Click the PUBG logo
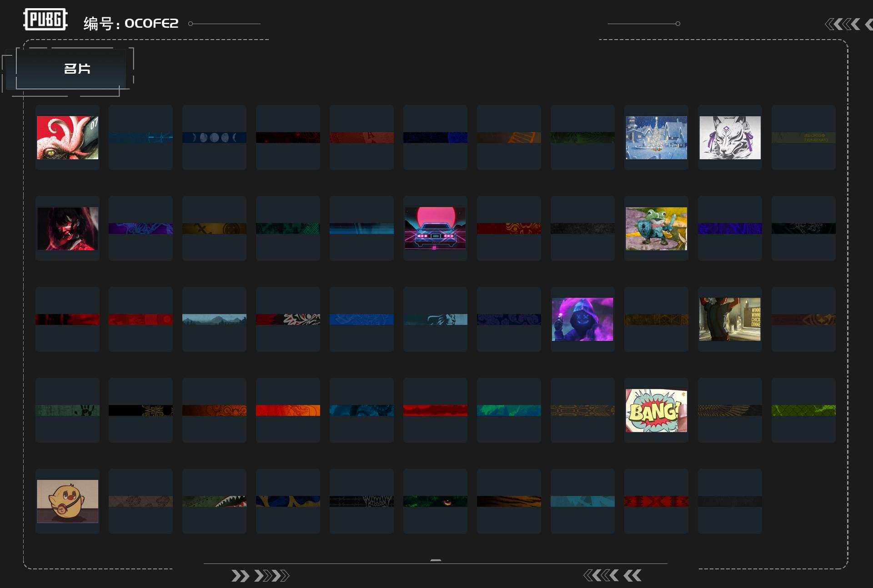This screenshot has width=873, height=588. point(45,20)
